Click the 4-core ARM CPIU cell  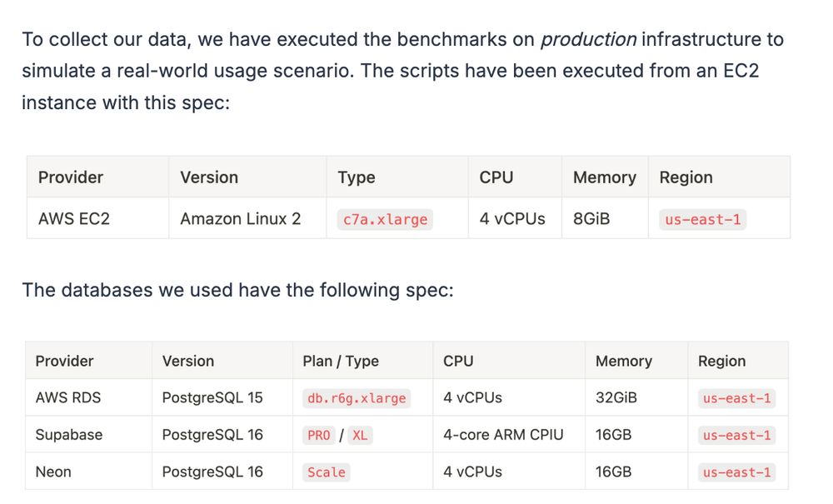[x=503, y=435]
